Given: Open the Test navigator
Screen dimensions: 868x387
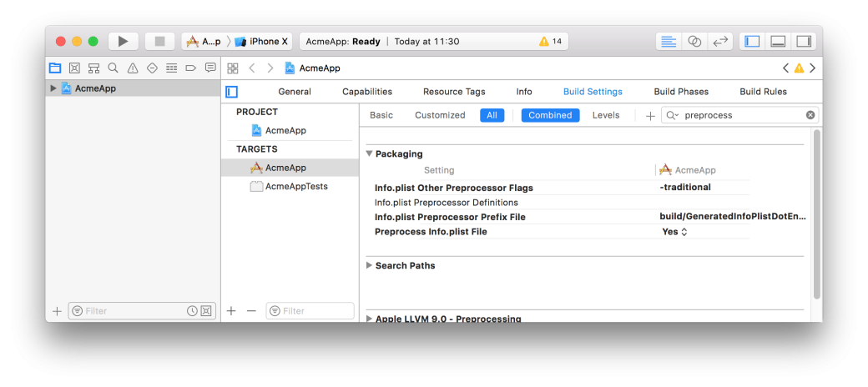Looking at the screenshot, I should point(152,68).
